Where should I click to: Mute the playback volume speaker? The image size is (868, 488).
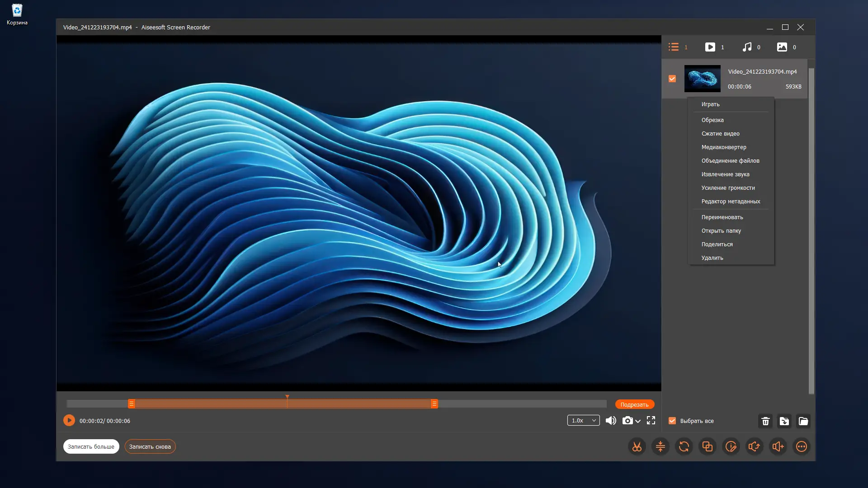coord(611,421)
